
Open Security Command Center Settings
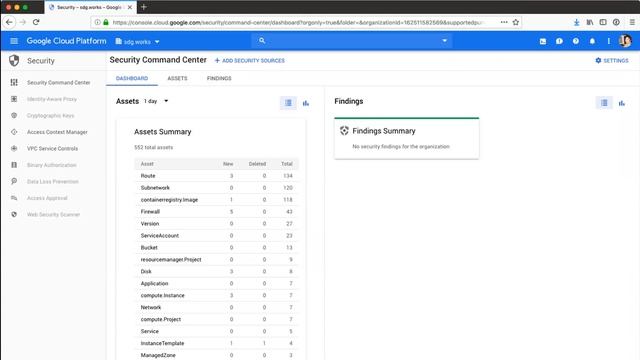click(612, 60)
